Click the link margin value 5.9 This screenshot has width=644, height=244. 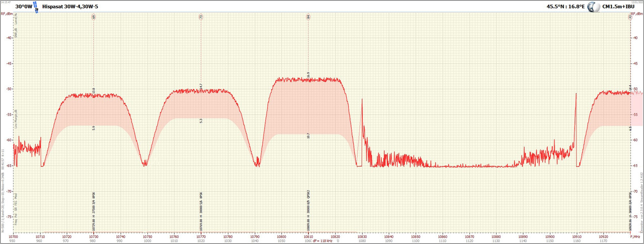point(94,128)
